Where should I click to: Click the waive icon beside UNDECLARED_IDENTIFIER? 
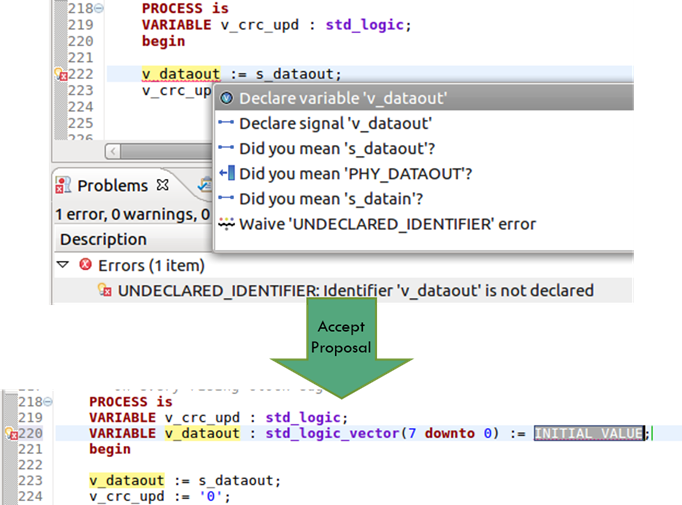click(226, 224)
